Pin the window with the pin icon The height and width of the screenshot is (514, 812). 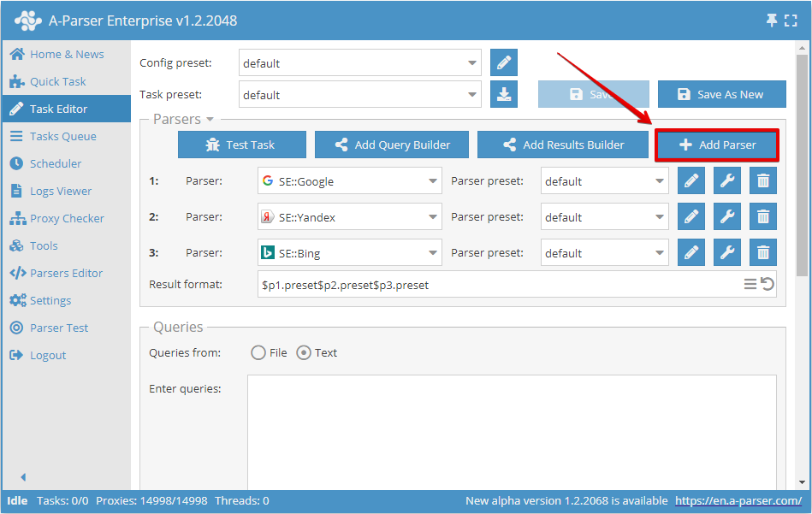click(x=771, y=19)
